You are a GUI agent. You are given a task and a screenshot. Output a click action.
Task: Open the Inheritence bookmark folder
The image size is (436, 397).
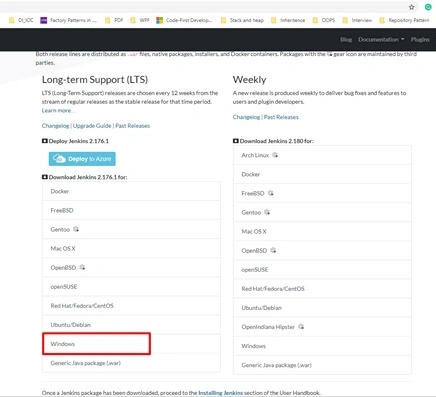pyautogui.click(x=288, y=20)
